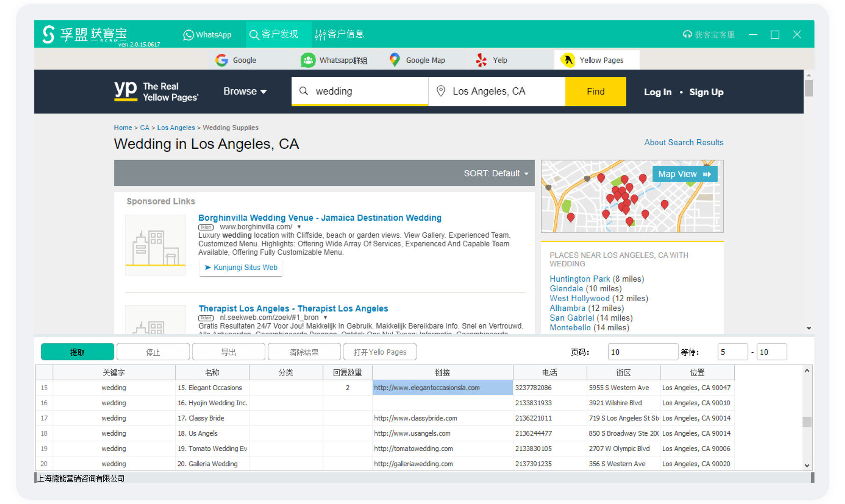Screen dimensions: 845x504
Task: Open the Huntington Park link
Action: pos(579,279)
